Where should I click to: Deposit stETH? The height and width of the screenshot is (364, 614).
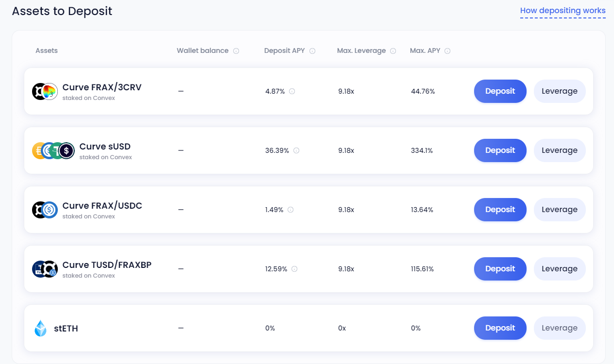500,328
